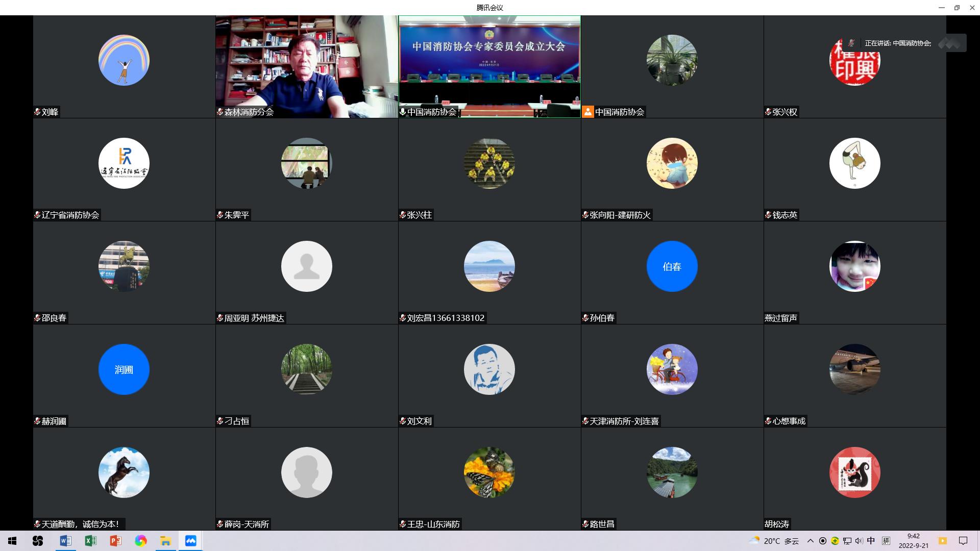
Task: Open PowerPoint from the taskbar
Action: pos(115,541)
